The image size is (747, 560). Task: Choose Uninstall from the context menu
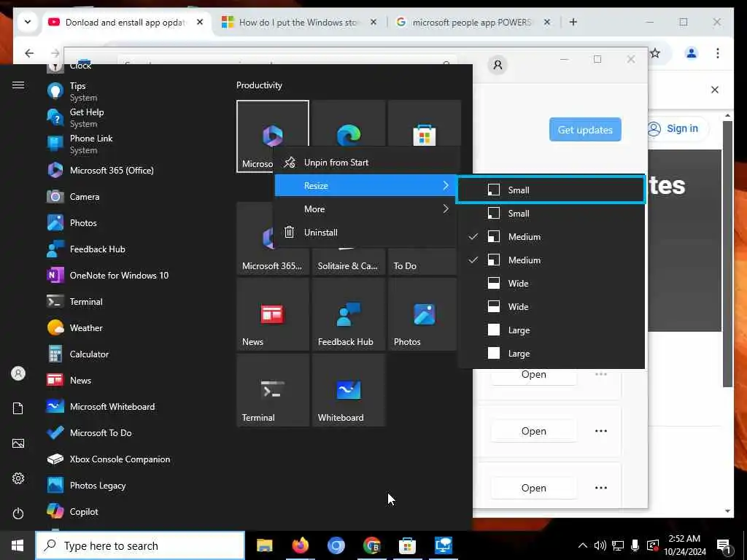click(365, 233)
